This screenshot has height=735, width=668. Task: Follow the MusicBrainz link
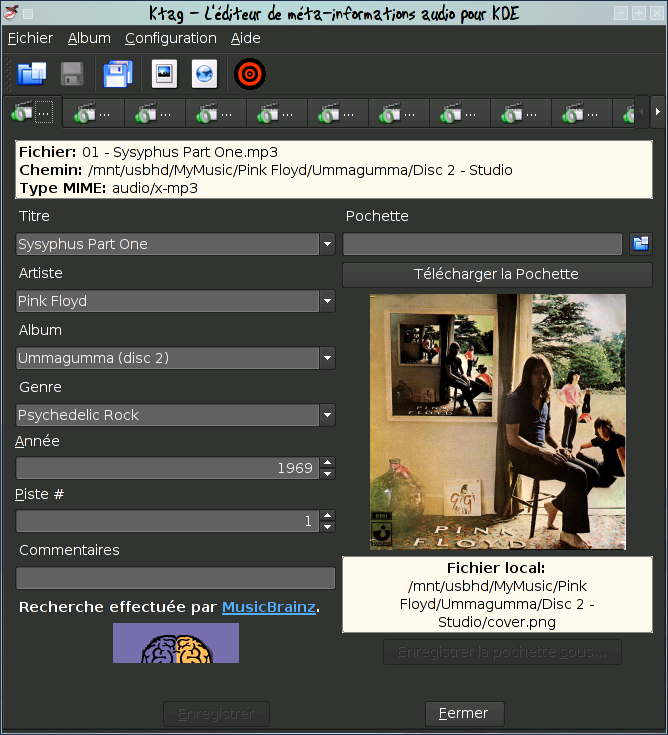tap(269, 607)
